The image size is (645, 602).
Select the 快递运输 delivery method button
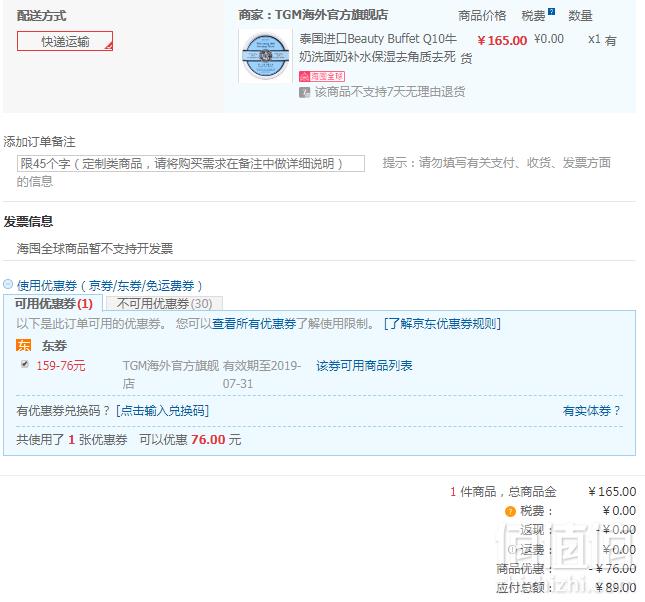(65, 41)
